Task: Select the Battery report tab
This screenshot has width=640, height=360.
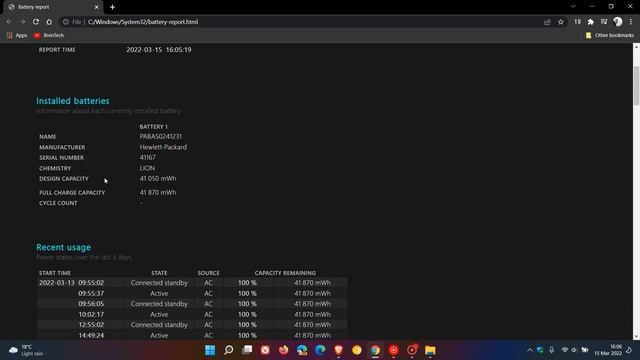Action: (x=53, y=7)
